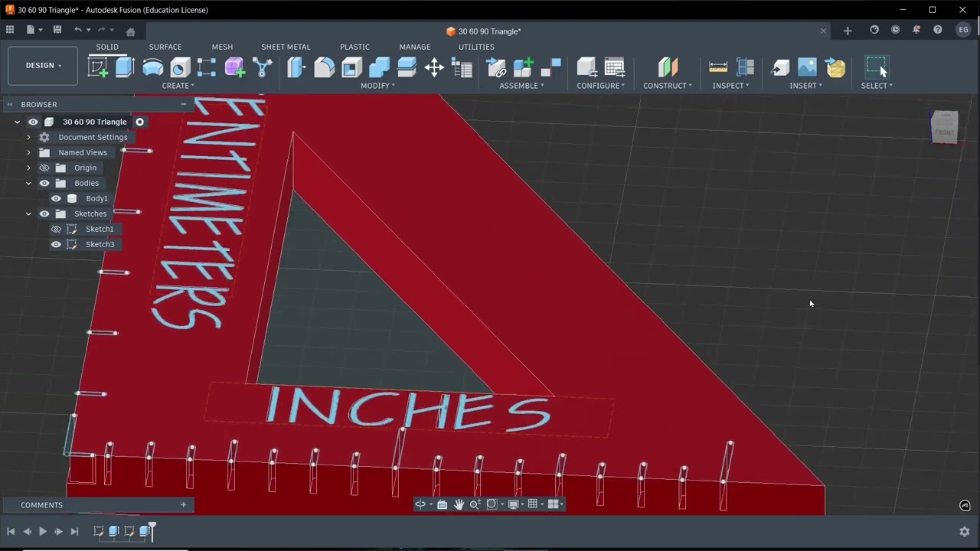Screen dimensions: 980x551
Task: Expand the Named Views tree node
Action: (28, 152)
